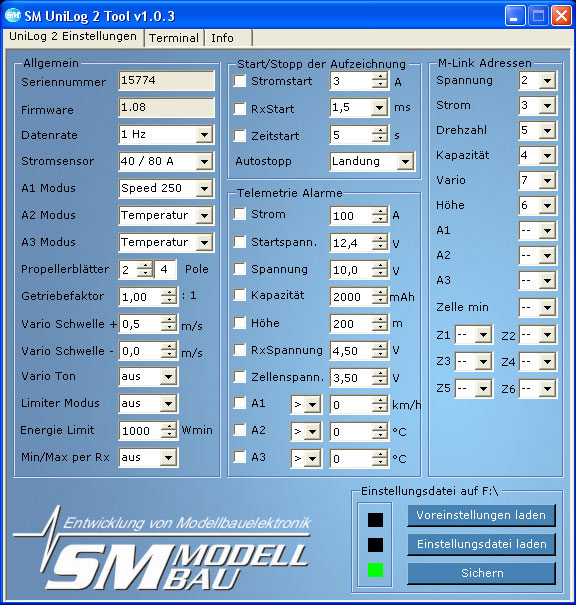576x605 pixels.
Task: Click the SM UniLog title bar icon
Action: pyautogui.click(x=13, y=15)
